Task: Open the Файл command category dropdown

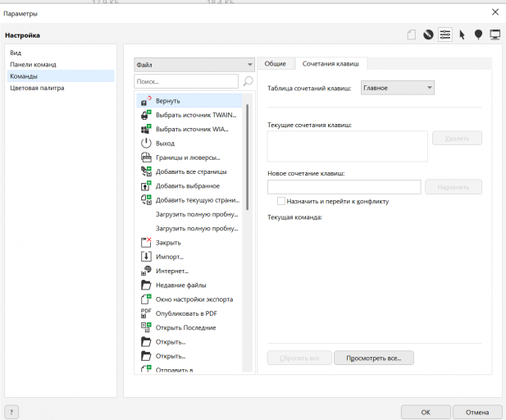Action: [194, 65]
